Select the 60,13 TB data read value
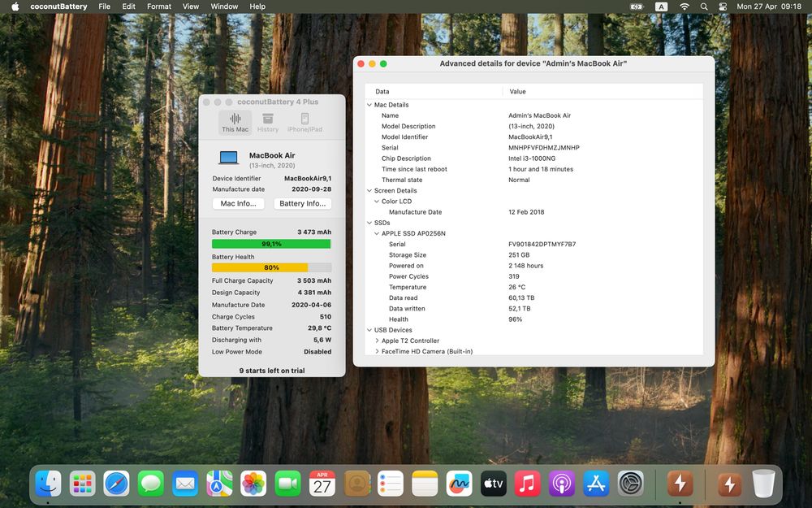Screen dimensions: 812x508 [521, 298]
